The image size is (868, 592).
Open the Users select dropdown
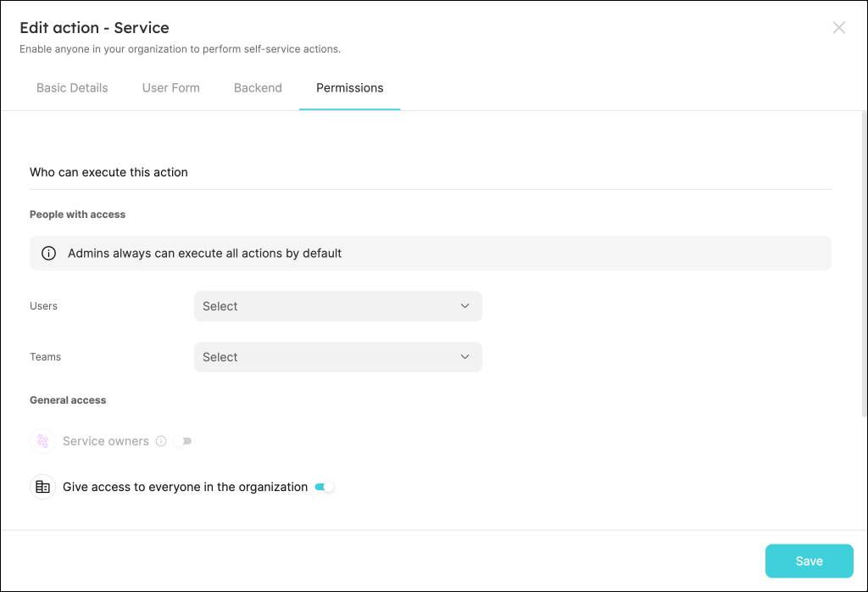337,306
